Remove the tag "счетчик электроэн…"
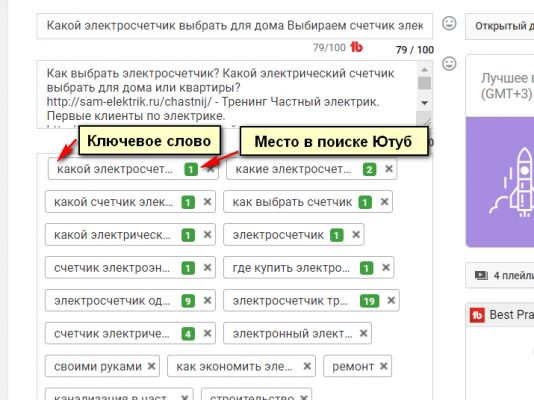Image resolution: width=534 pixels, height=400 pixels. (x=207, y=268)
